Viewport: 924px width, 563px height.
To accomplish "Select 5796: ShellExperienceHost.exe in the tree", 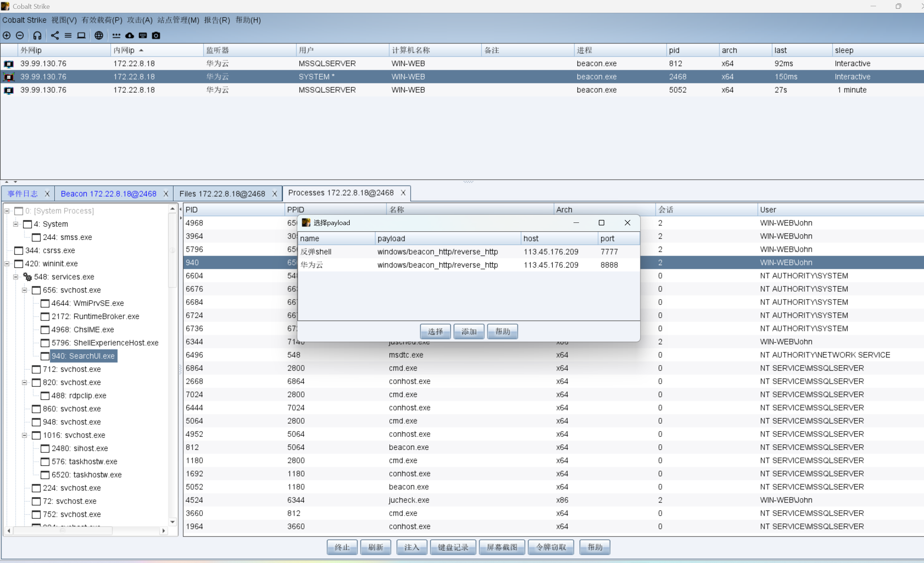I will click(x=105, y=343).
